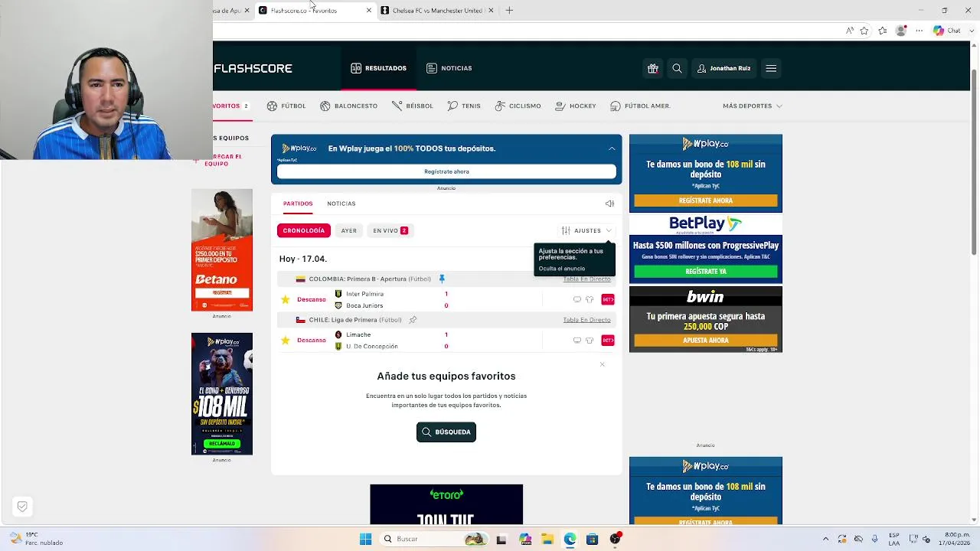The image size is (980, 551).
Task: Open browser favorites list icon
Action: [883, 31]
